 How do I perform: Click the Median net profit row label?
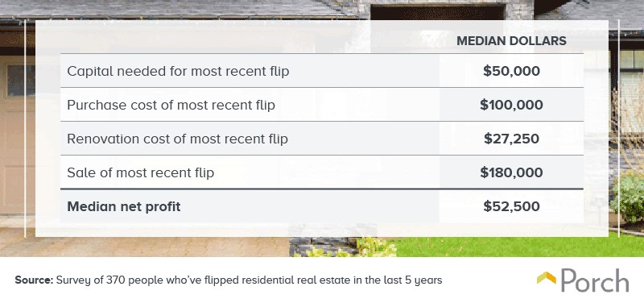[124, 206]
